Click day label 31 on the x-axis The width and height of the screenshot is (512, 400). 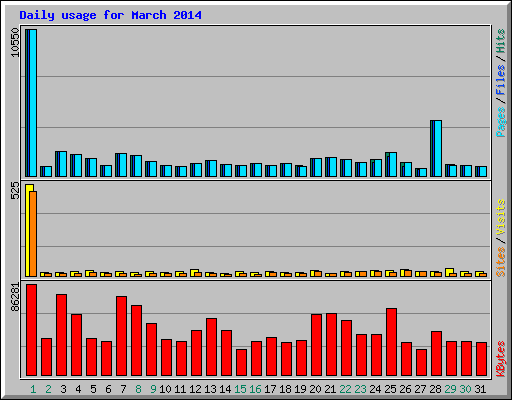480,389
